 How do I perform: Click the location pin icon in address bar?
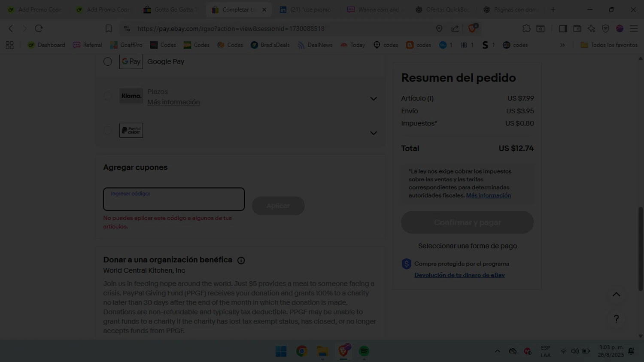[x=439, y=28]
